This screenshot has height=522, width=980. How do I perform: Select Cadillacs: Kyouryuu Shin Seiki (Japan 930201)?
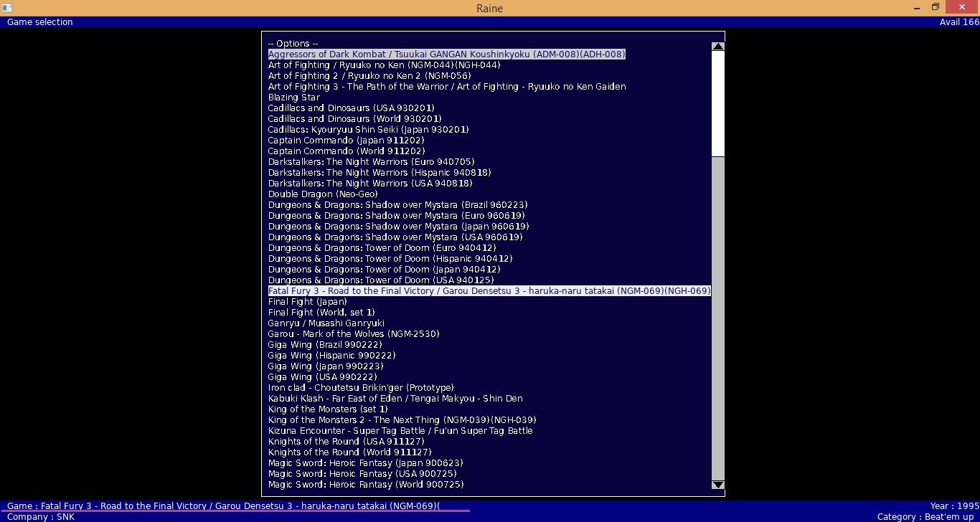[368, 130]
